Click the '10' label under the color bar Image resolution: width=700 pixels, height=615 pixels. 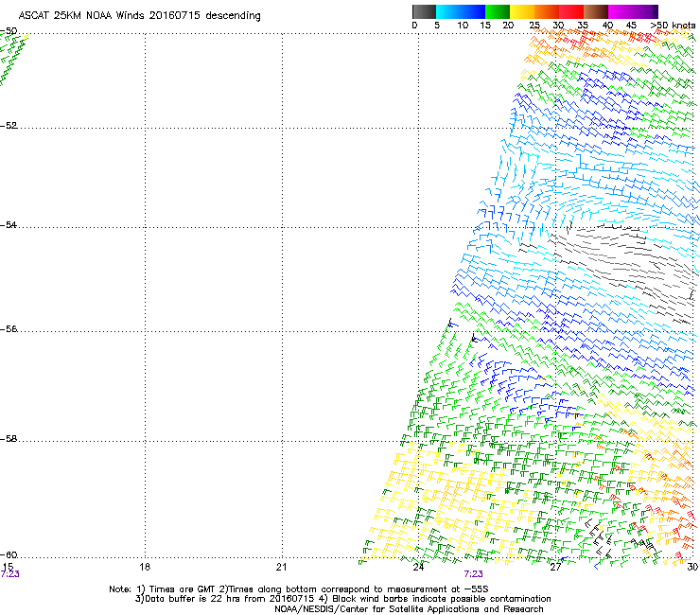(463, 26)
